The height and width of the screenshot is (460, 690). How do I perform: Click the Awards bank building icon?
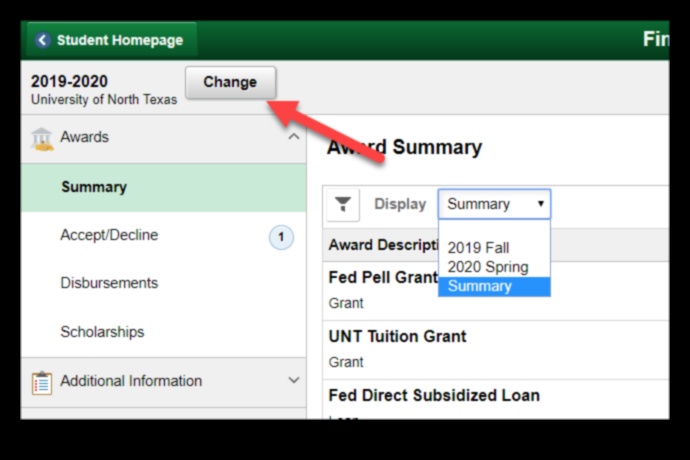point(42,139)
